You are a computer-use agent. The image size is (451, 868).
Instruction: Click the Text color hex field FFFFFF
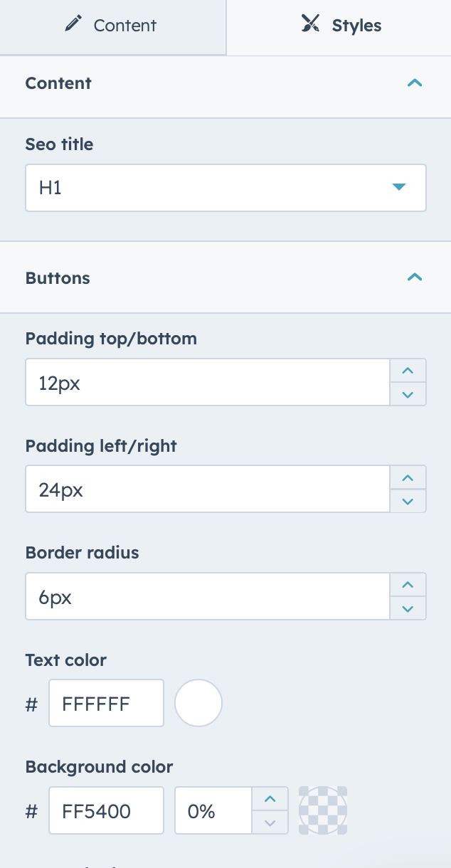click(106, 703)
